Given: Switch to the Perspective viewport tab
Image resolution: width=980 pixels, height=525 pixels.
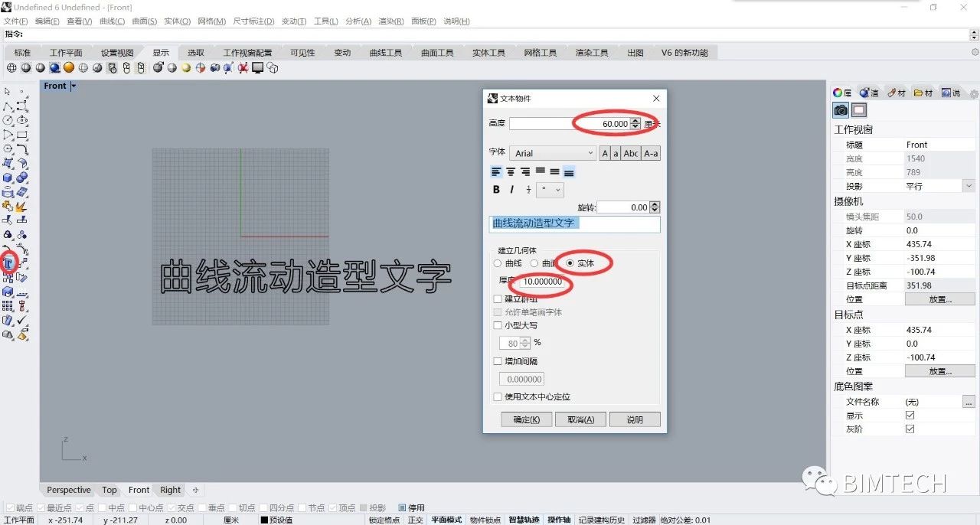Looking at the screenshot, I should 68,490.
